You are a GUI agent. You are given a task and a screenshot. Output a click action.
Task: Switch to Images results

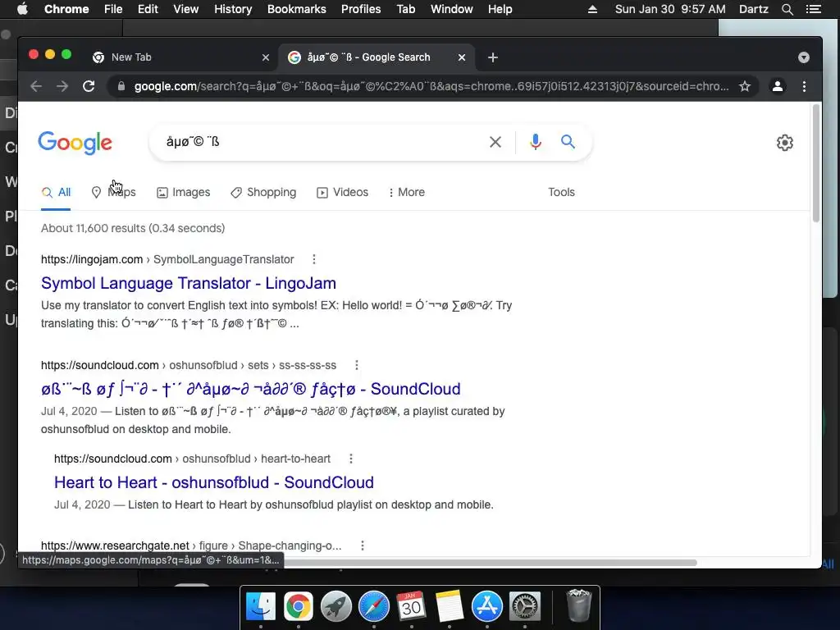(x=183, y=192)
